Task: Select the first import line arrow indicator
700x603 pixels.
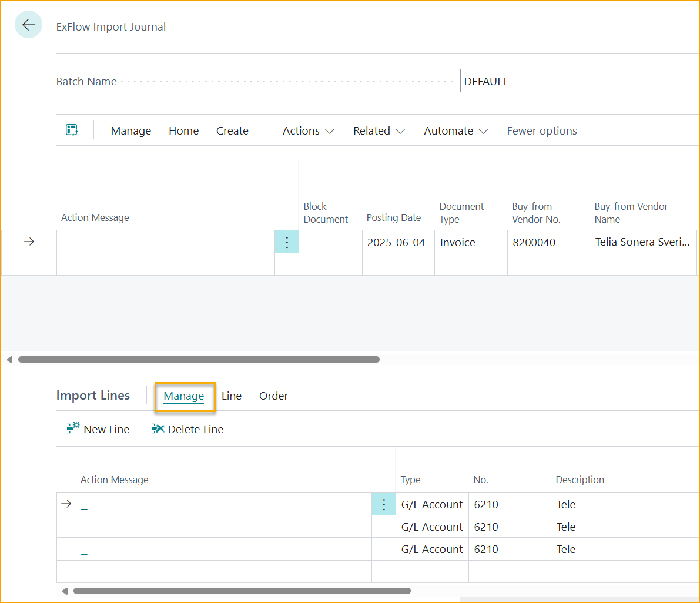Action: pyautogui.click(x=66, y=504)
